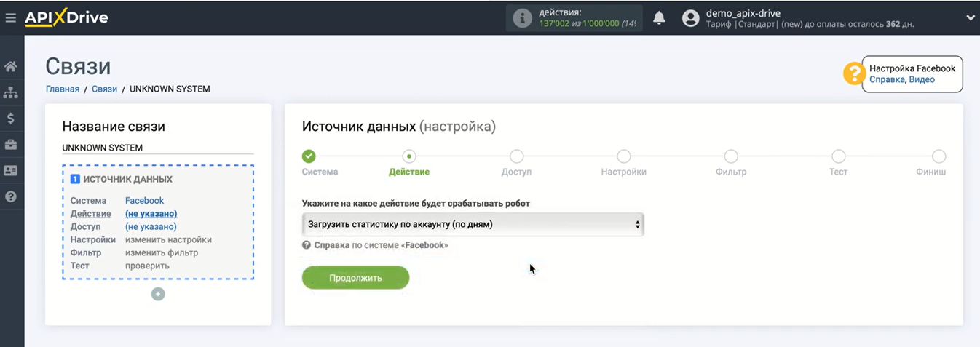Select the Тест step

point(839,156)
